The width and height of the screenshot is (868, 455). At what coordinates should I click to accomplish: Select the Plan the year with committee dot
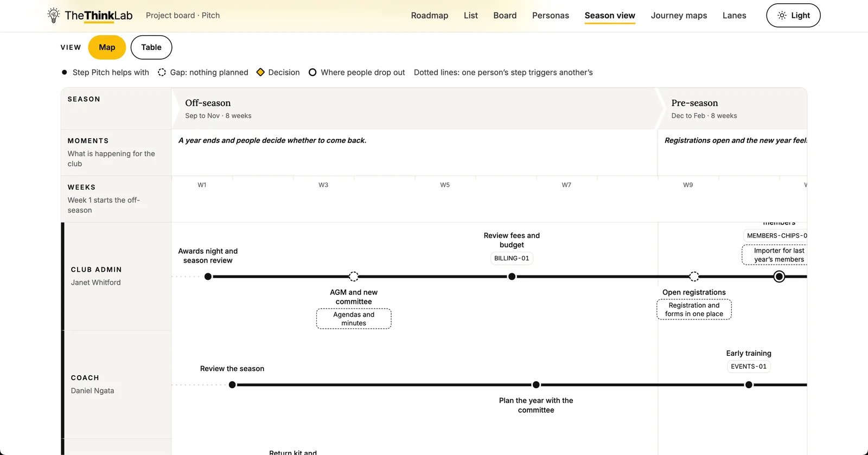536,384
